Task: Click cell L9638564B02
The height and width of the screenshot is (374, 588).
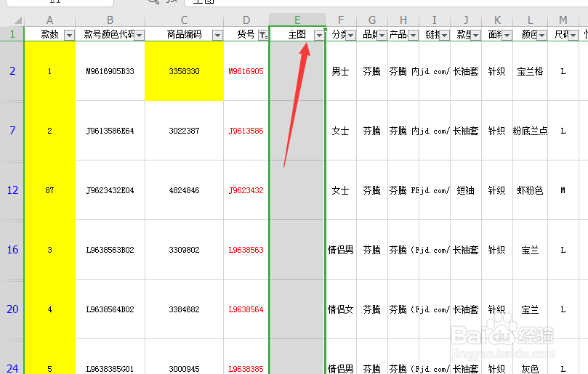Action: (110, 309)
